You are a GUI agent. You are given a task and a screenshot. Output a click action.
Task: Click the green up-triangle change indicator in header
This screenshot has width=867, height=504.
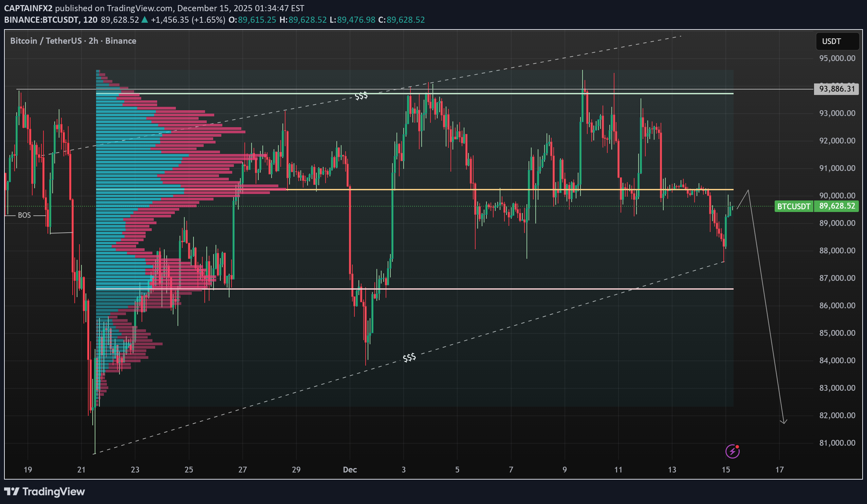pos(145,20)
